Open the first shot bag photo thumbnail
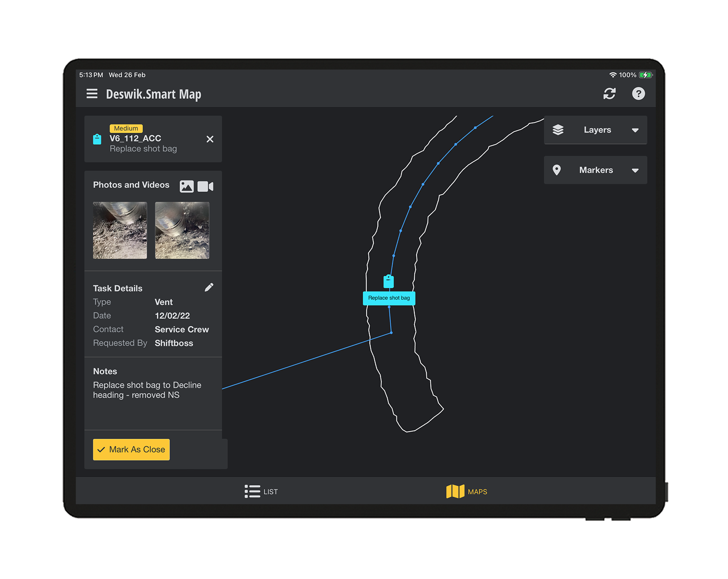The width and height of the screenshot is (728, 579). [120, 230]
